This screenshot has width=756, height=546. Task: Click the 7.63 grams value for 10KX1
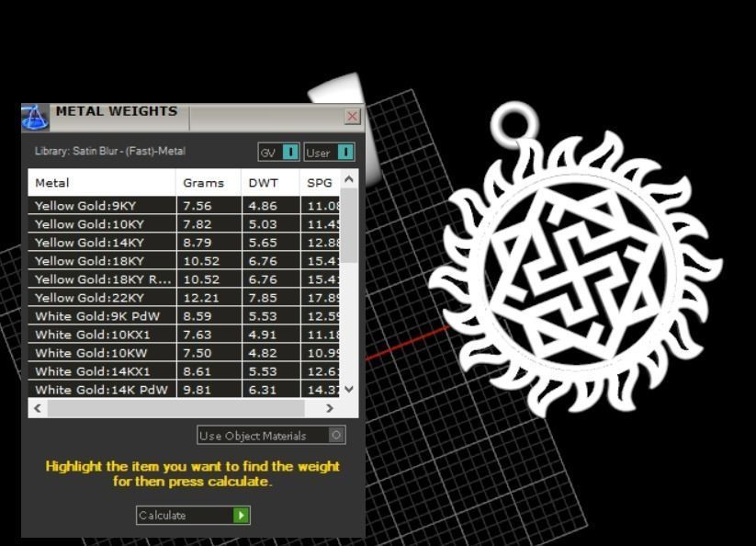click(x=197, y=335)
